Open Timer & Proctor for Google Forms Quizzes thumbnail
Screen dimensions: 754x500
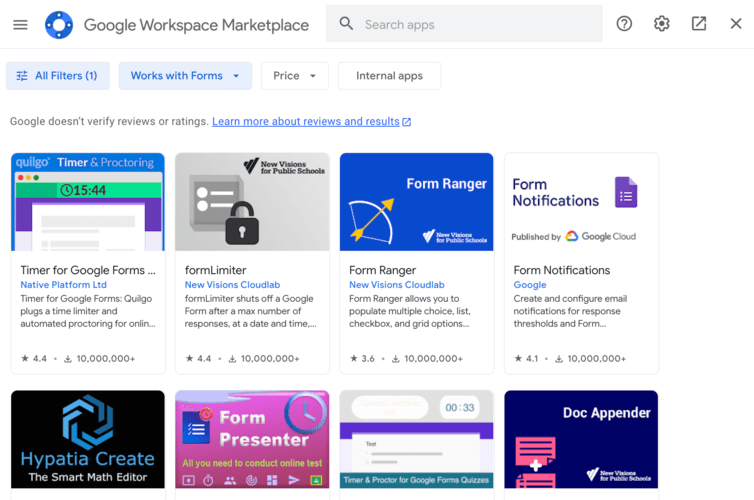point(416,439)
